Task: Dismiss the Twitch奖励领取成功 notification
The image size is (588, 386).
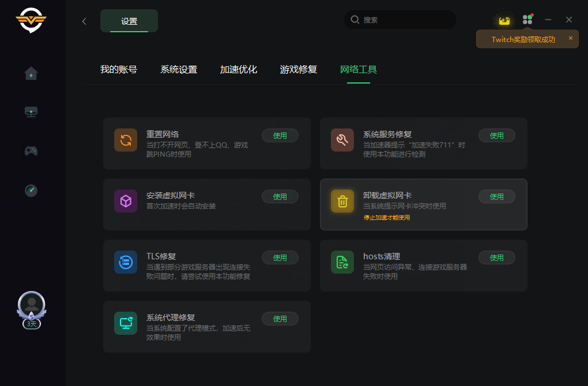Action: point(571,38)
